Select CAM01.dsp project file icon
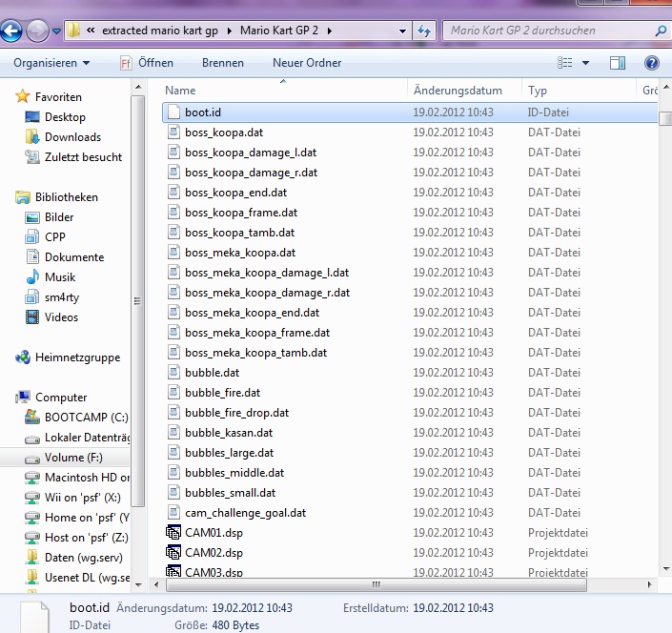This screenshot has height=633, width=672. [173, 532]
